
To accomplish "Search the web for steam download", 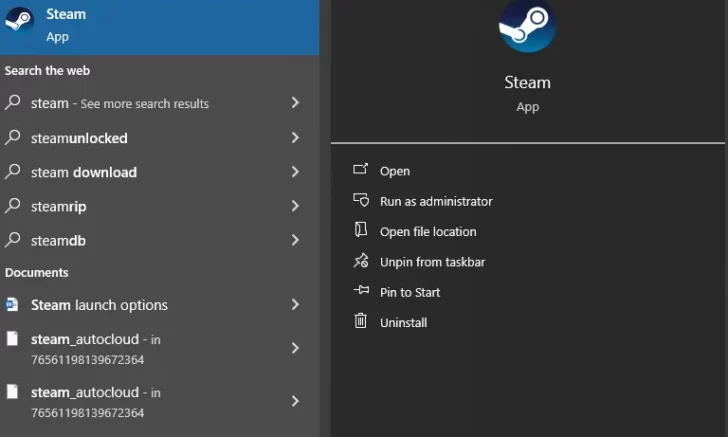I will click(x=159, y=172).
